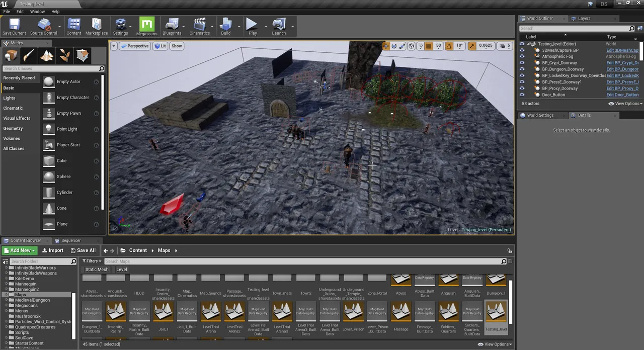Screen dimensions: 644x350
Task: Click the Add New button
Action: 20,250
